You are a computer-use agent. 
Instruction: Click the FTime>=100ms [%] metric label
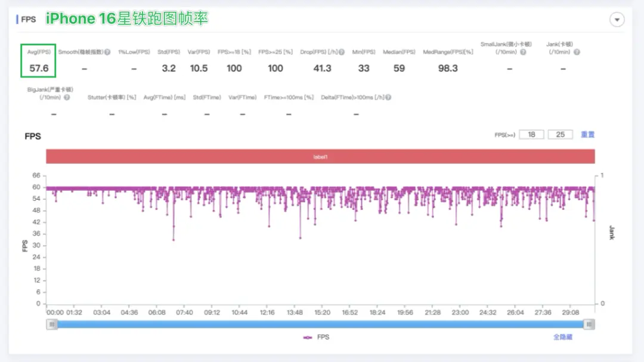tap(289, 97)
